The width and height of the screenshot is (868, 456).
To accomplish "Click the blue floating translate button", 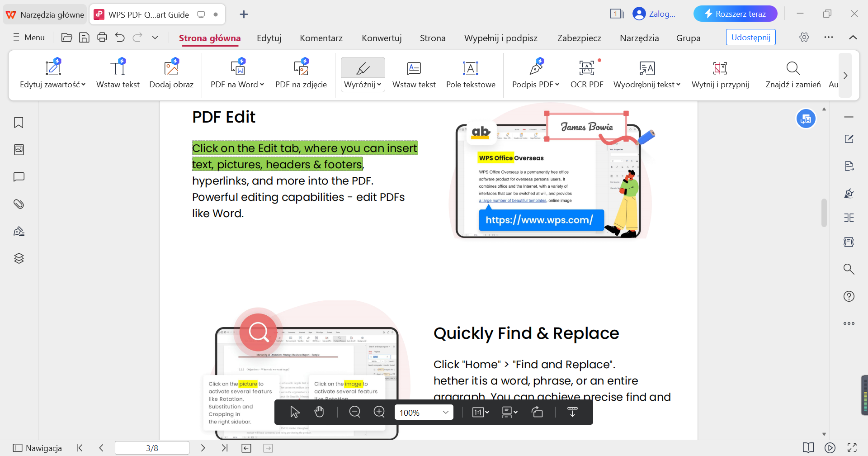I will (x=806, y=119).
